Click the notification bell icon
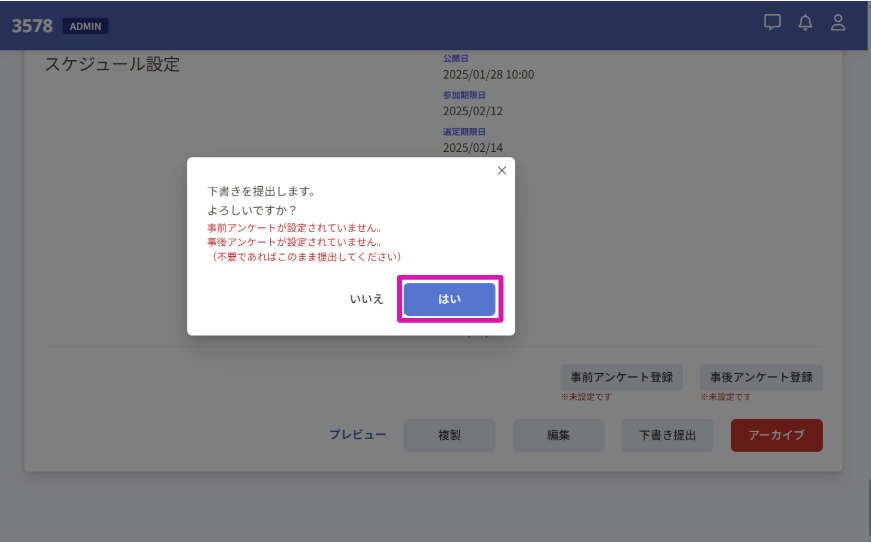The image size is (871, 542). pos(805,23)
